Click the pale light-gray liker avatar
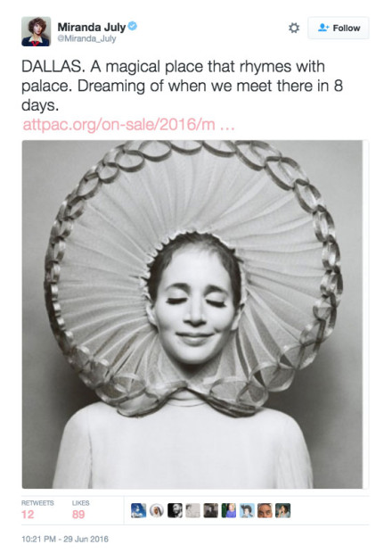The image size is (392, 553). tap(192, 510)
